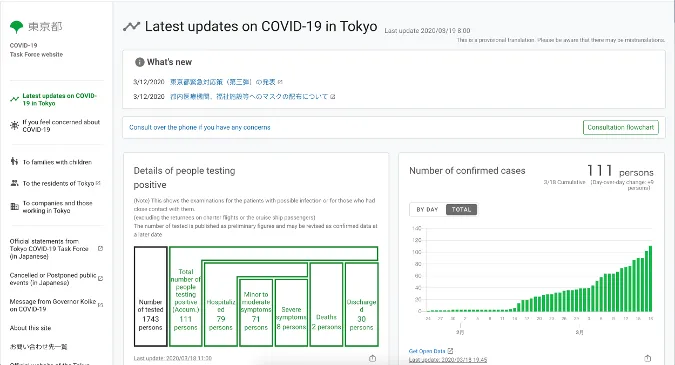Click the 'Hospitalized 79 persons' box

coord(220,304)
